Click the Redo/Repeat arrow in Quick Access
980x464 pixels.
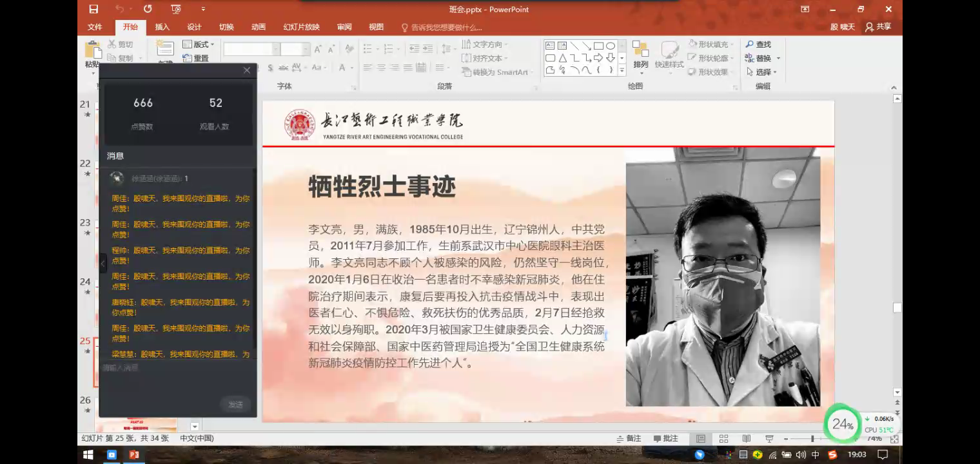tap(148, 9)
